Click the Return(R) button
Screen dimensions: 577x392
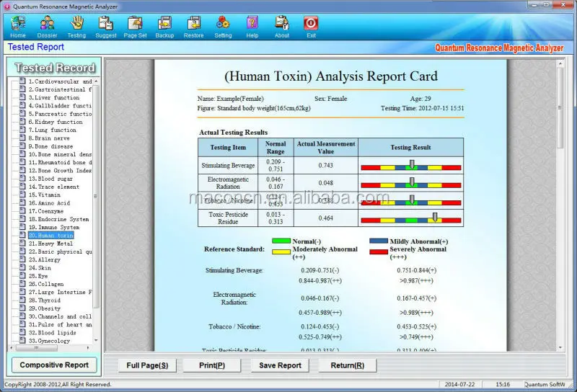(x=348, y=365)
